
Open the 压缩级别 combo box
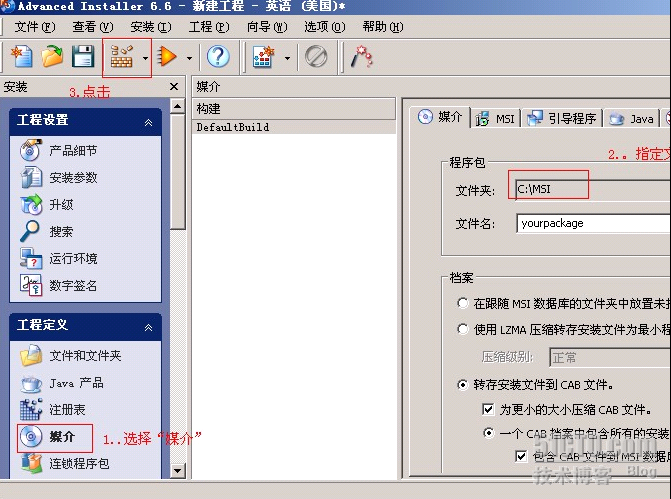tap(610, 357)
